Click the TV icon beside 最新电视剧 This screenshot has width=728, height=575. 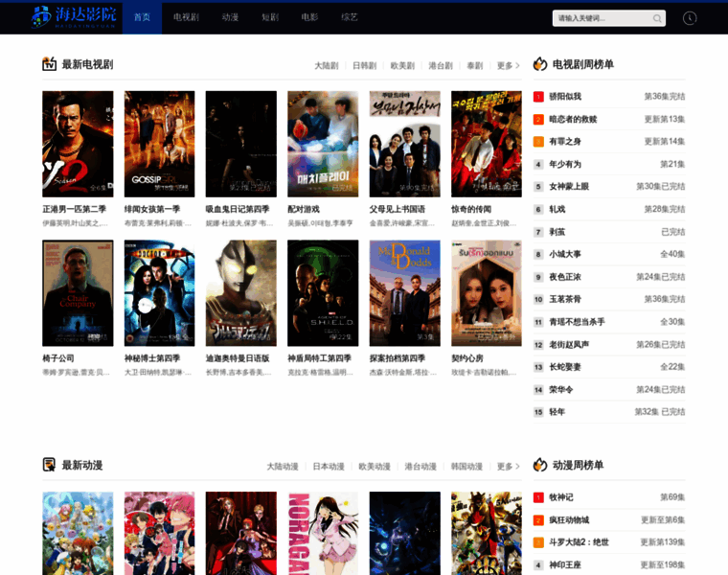point(49,63)
